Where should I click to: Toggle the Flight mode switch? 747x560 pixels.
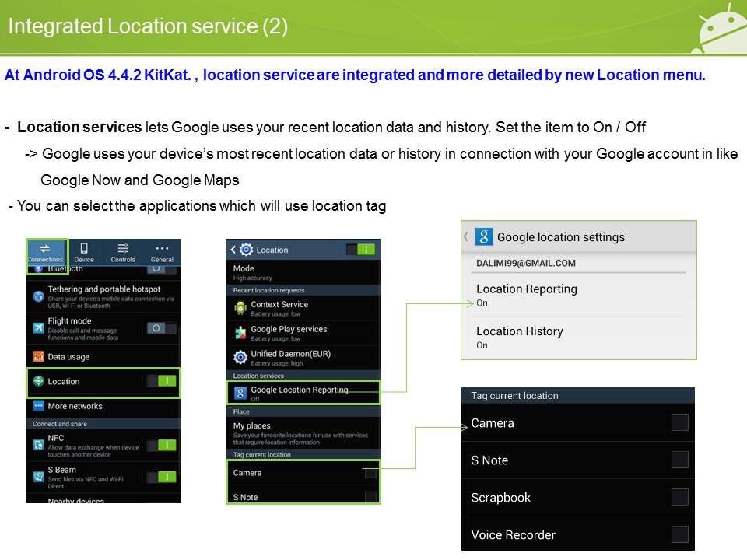tap(162, 328)
